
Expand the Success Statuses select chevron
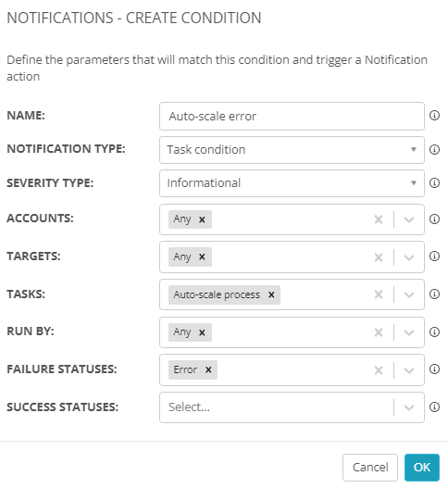(409, 407)
